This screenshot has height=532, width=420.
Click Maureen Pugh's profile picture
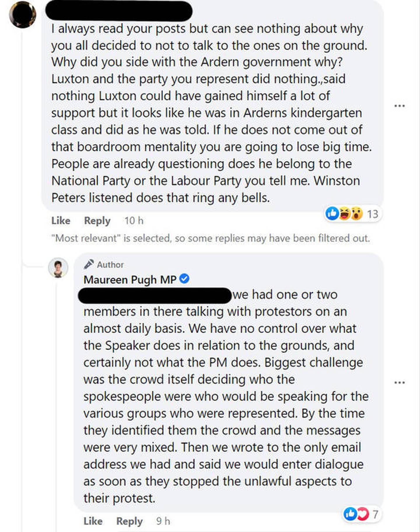click(58, 268)
